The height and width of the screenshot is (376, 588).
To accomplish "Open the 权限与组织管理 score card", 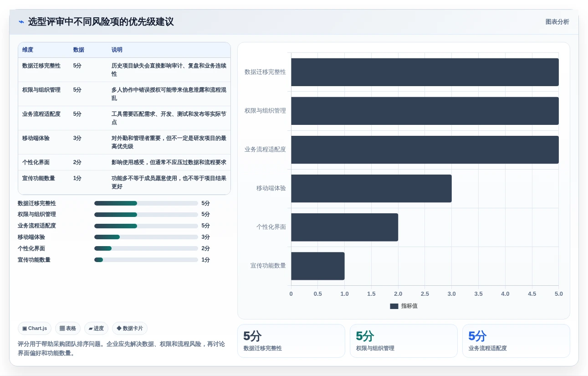I will pos(404,341).
